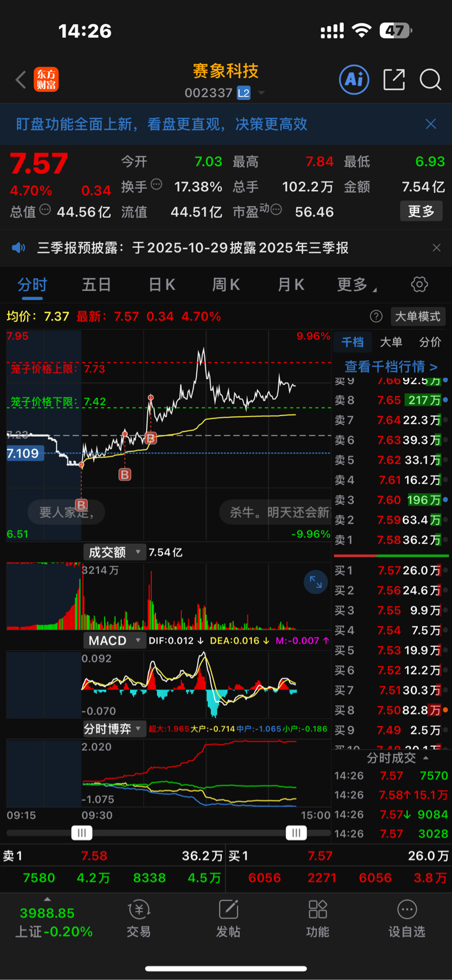Select 卖3 row at 7.60
This screenshot has height=980, width=452.
point(391,500)
